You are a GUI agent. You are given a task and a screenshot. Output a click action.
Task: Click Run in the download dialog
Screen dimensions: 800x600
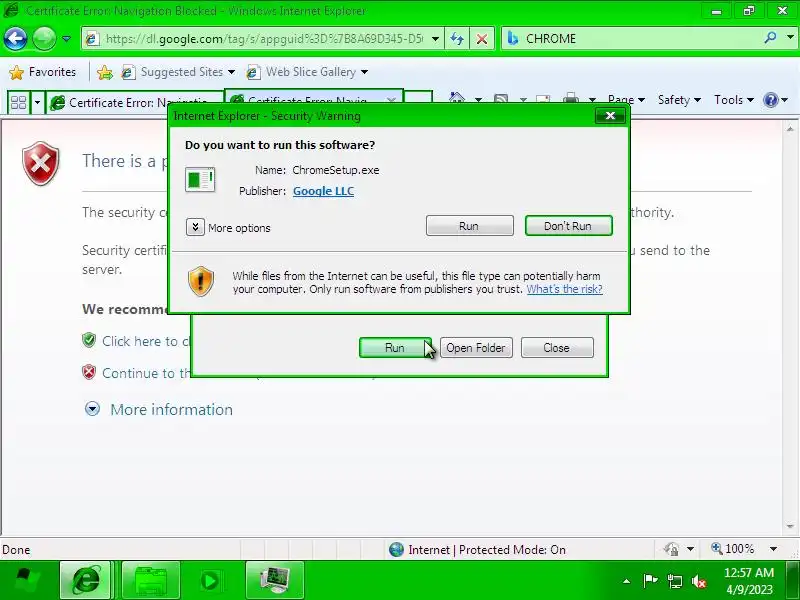395,347
